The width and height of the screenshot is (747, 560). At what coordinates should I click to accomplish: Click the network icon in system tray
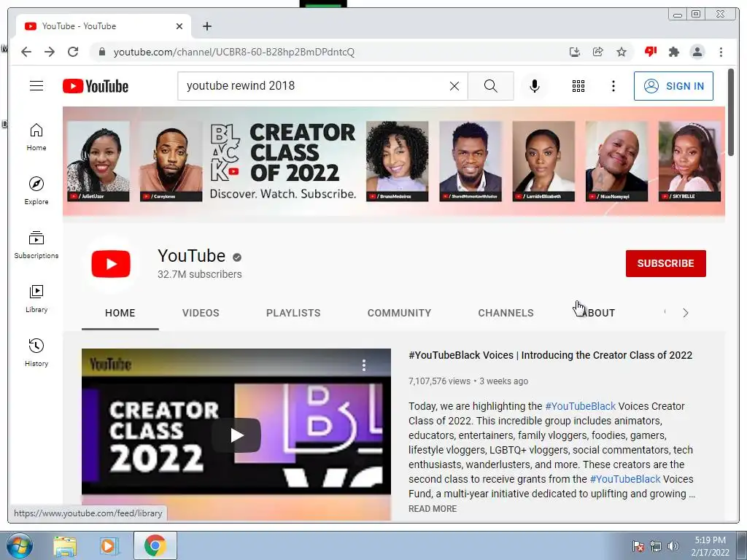(656, 546)
